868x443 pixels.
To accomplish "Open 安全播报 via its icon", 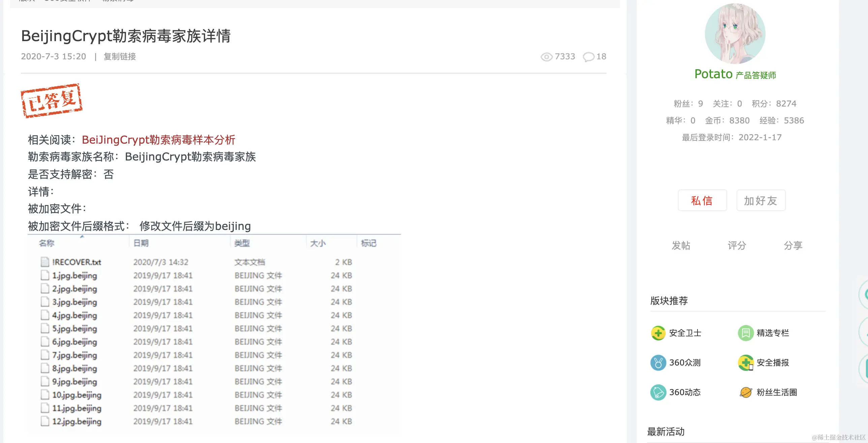I will coord(746,363).
